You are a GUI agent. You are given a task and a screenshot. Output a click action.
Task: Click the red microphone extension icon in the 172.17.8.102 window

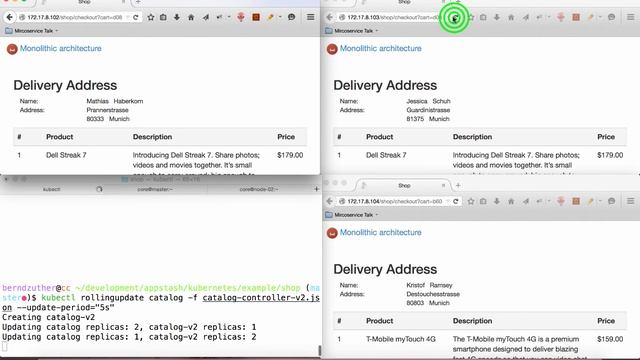point(241,17)
